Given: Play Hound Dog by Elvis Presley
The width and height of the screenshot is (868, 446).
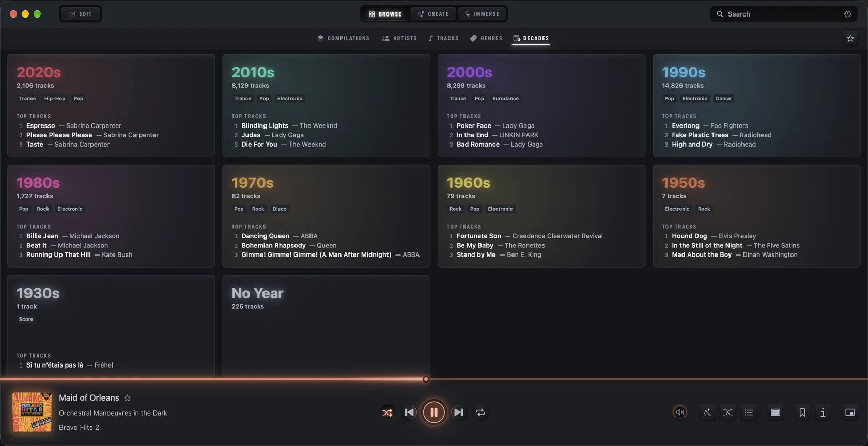Looking at the screenshot, I should [709, 236].
